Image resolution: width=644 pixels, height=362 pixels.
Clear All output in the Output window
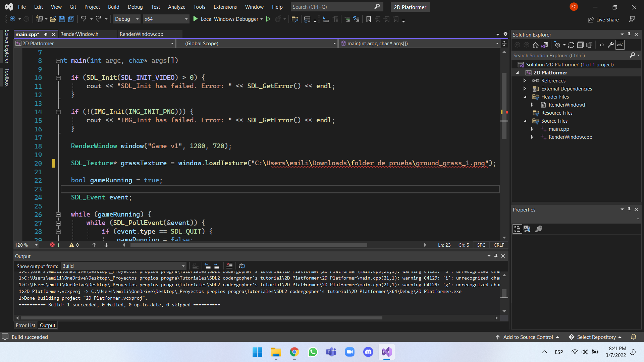pyautogui.click(x=229, y=266)
